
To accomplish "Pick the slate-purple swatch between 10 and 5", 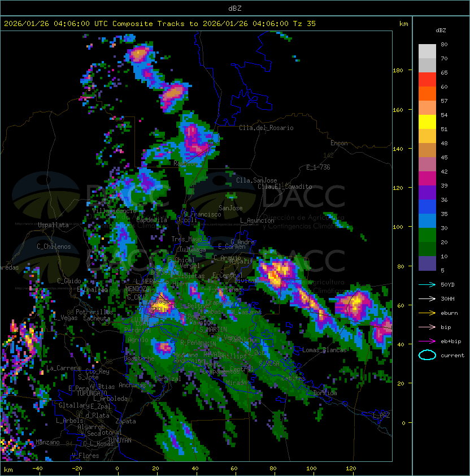I will pyautogui.click(x=427, y=263).
